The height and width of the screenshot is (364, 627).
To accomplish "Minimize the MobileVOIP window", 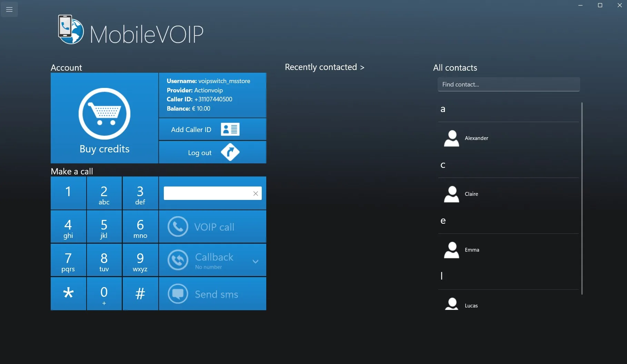I will coord(580,5).
